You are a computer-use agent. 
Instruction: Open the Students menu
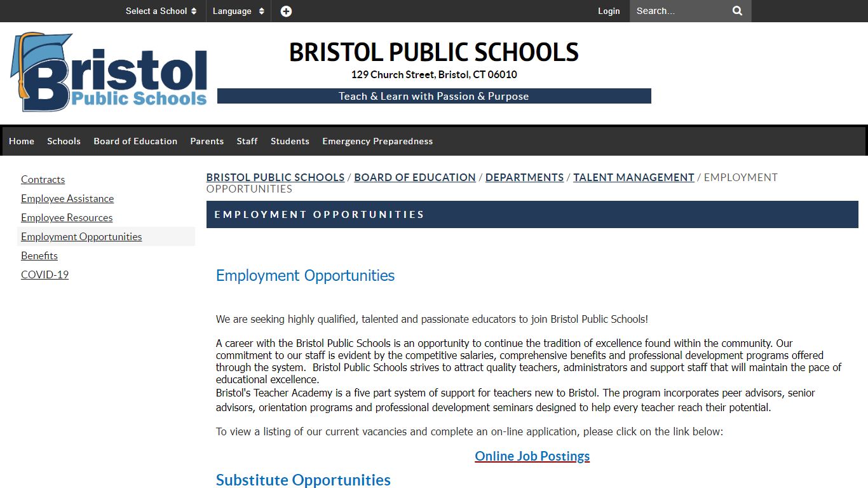tap(290, 141)
